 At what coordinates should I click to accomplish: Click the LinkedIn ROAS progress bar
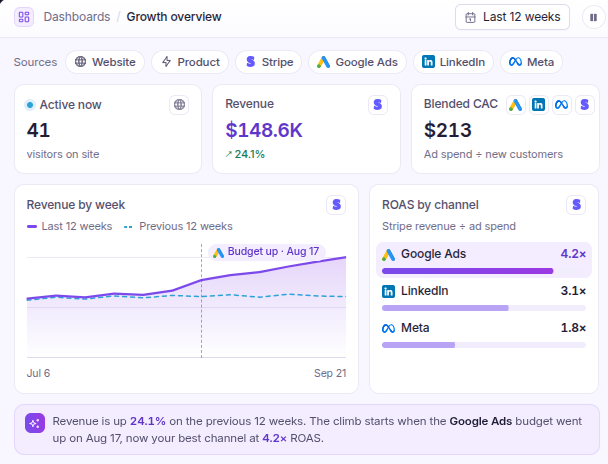pyautogui.click(x=484, y=308)
